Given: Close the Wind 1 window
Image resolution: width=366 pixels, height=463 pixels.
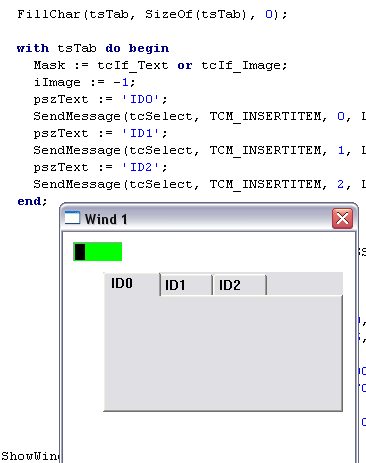Looking at the screenshot, I should (342, 219).
